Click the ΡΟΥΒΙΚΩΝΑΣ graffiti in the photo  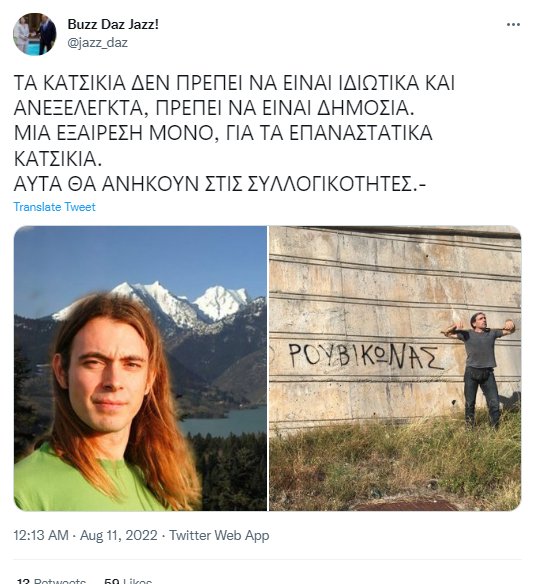(x=366, y=356)
